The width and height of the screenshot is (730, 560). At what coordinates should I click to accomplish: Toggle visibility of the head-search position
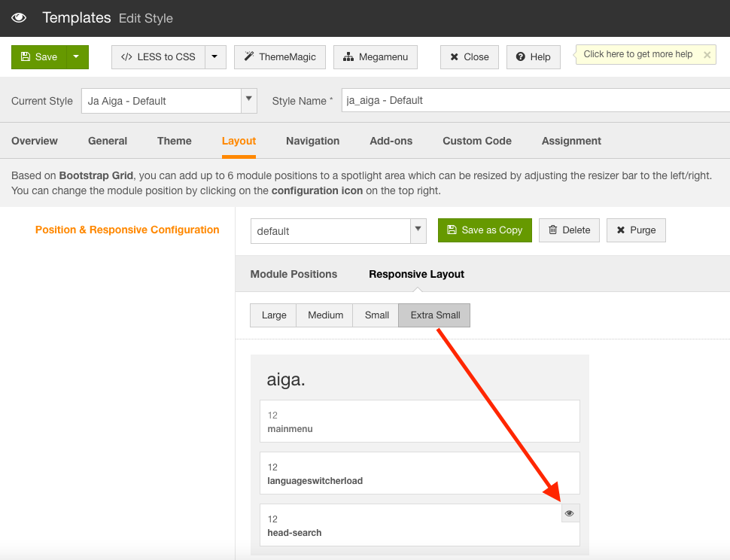(x=570, y=513)
